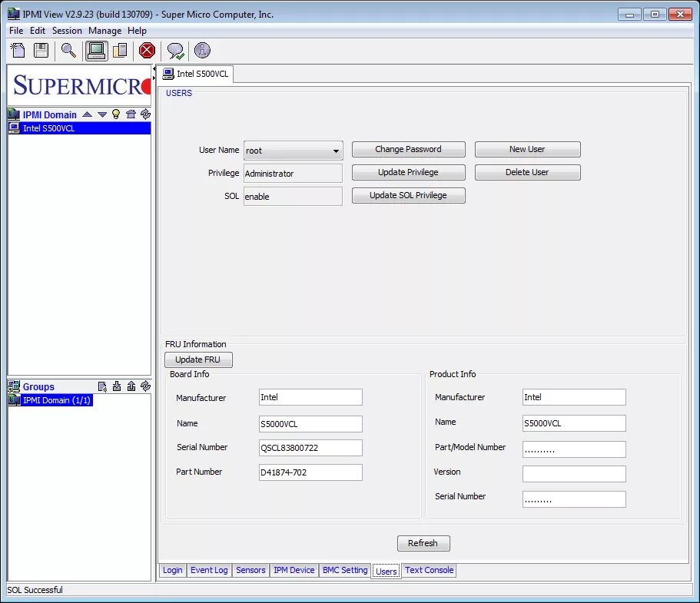Switch to the Sensors tab
This screenshot has height=603, width=700.
click(x=250, y=570)
